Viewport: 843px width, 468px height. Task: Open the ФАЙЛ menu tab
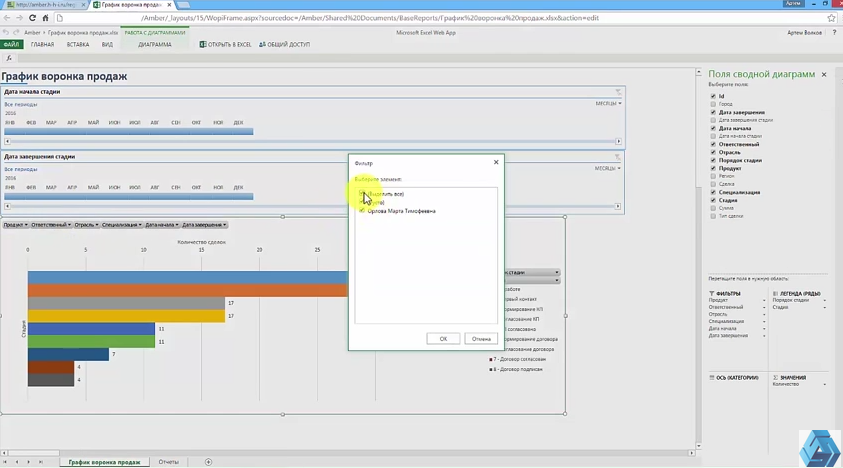(x=11, y=45)
